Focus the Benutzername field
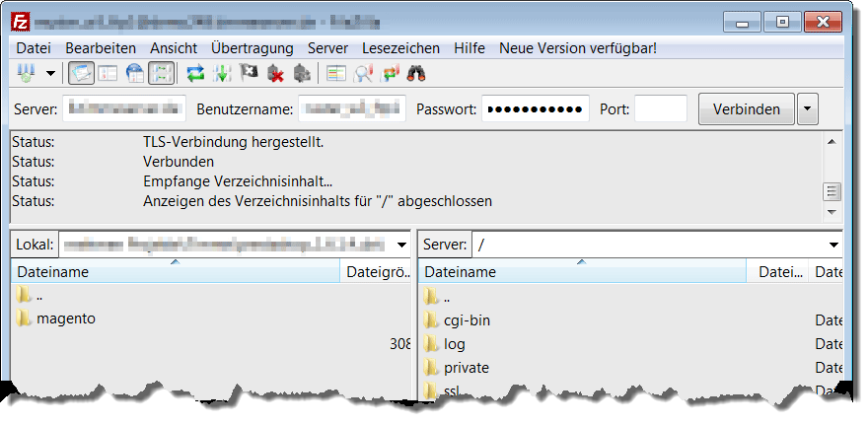 [352, 108]
